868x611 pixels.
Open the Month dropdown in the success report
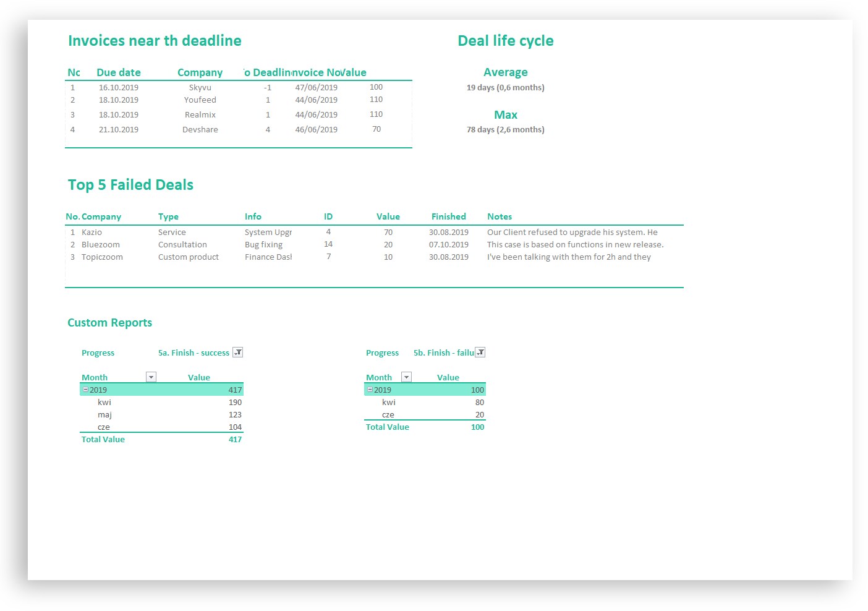(151, 377)
